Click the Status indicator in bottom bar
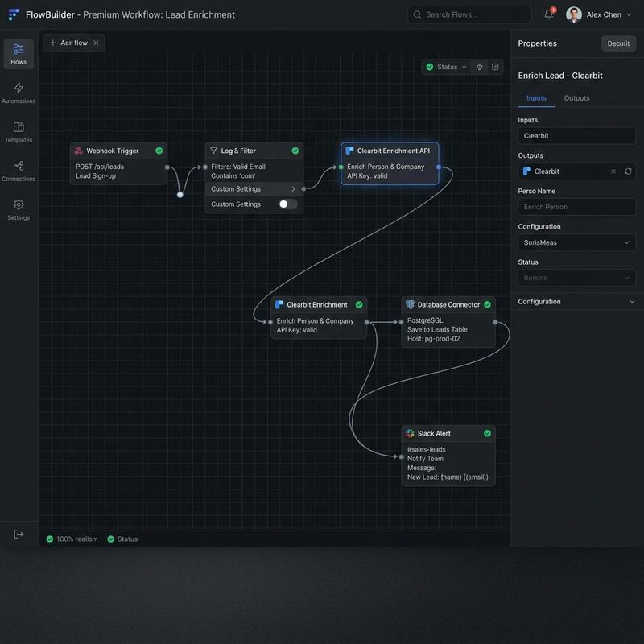The height and width of the screenshot is (644, 644). click(x=122, y=539)
